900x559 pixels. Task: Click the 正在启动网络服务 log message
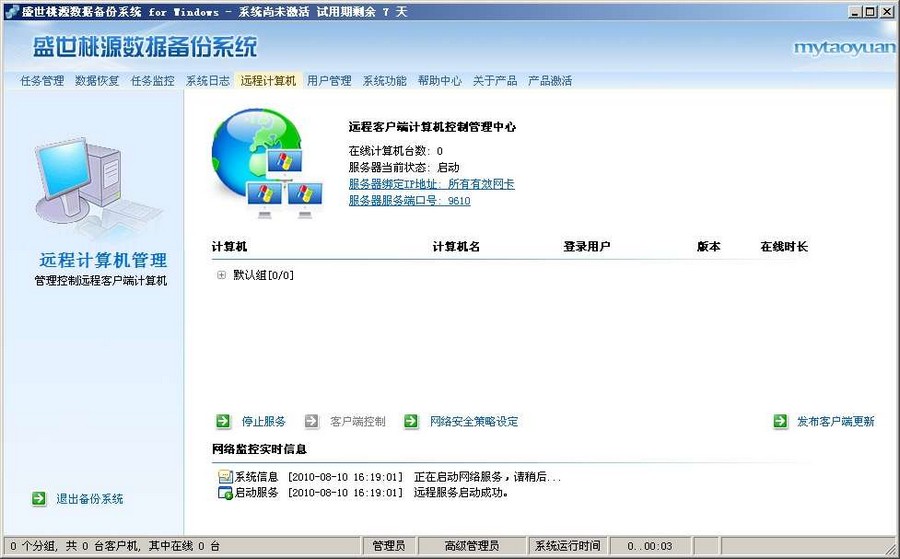[487, 476]
